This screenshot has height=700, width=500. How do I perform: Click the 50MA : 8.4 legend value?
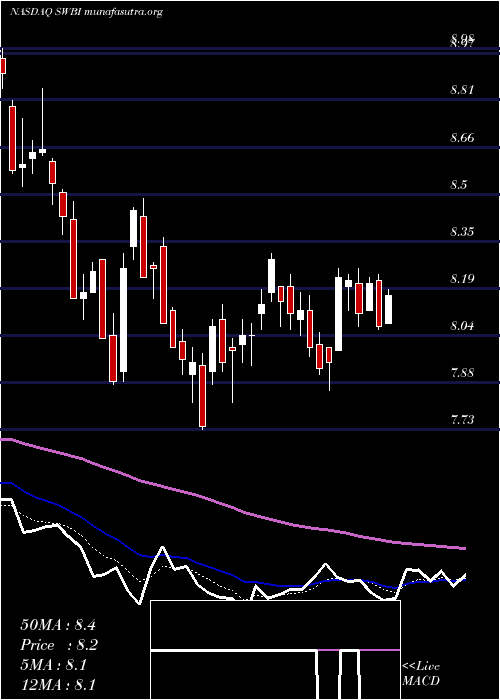pyautogui.click(x=58, y=625)
